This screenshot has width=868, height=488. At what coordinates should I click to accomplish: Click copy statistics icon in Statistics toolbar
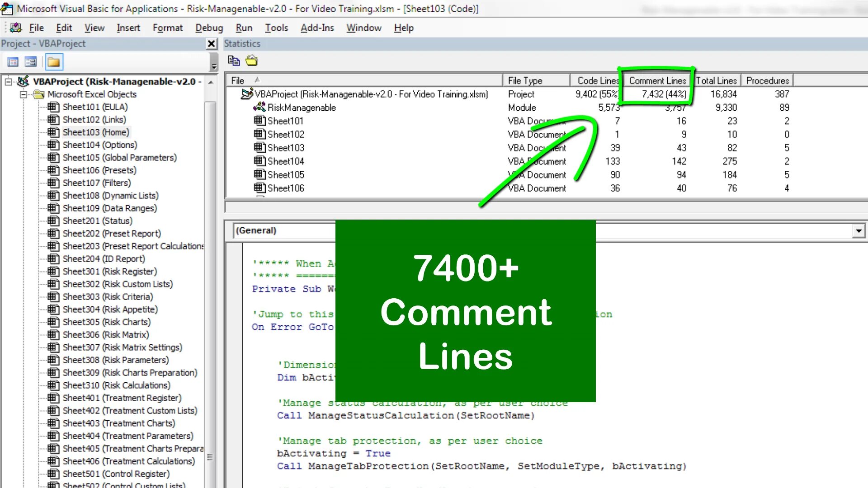click(234, 61)
